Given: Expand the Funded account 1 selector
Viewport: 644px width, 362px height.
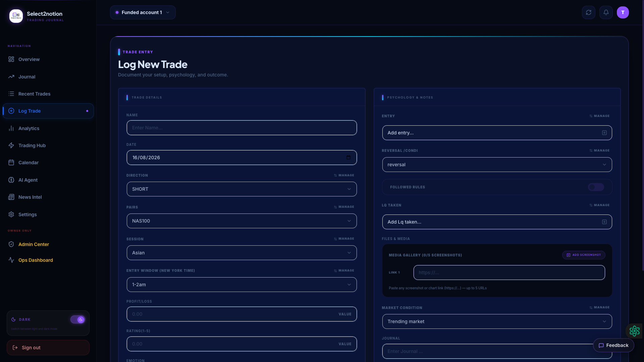Looking at the screenshot, I should tap(143, 12).
